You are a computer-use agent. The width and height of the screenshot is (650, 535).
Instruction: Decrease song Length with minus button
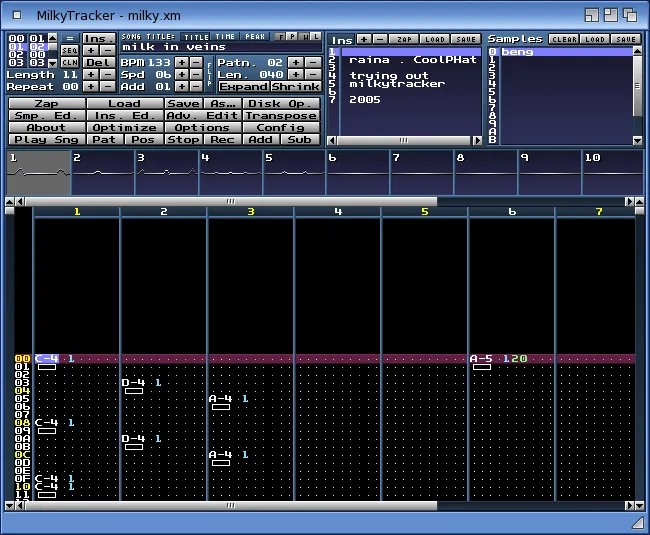coord(106,75)
